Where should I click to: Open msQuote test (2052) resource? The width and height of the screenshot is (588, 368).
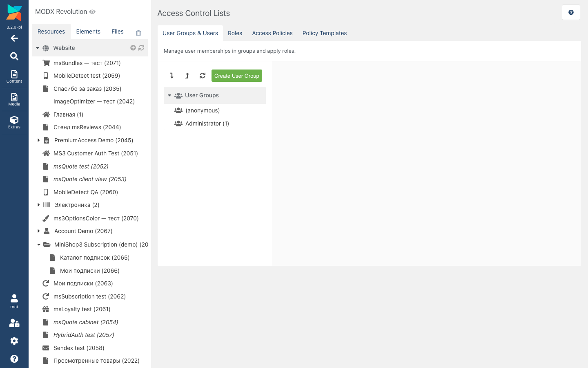[81, 166]
